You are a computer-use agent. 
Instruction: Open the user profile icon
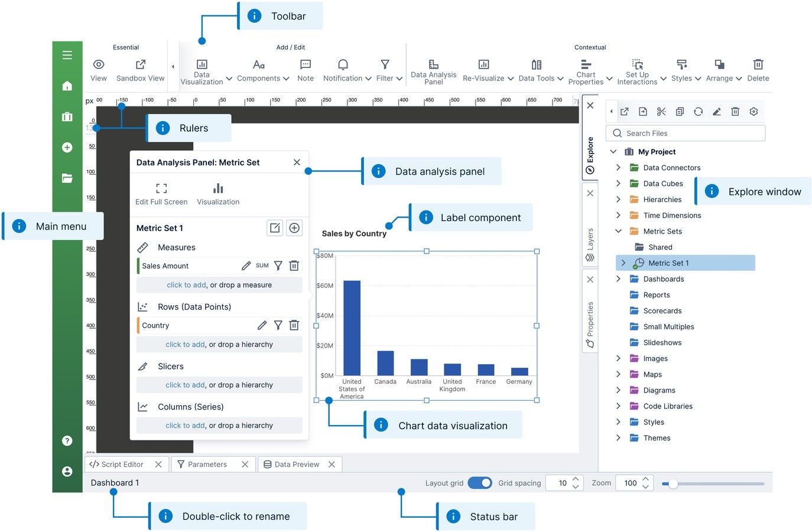coord(67,471)
